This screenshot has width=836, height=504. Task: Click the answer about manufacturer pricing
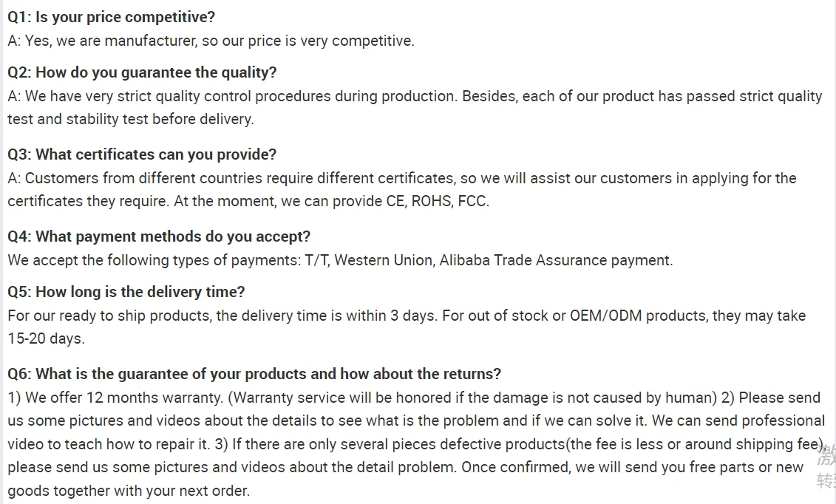(211, 41)
